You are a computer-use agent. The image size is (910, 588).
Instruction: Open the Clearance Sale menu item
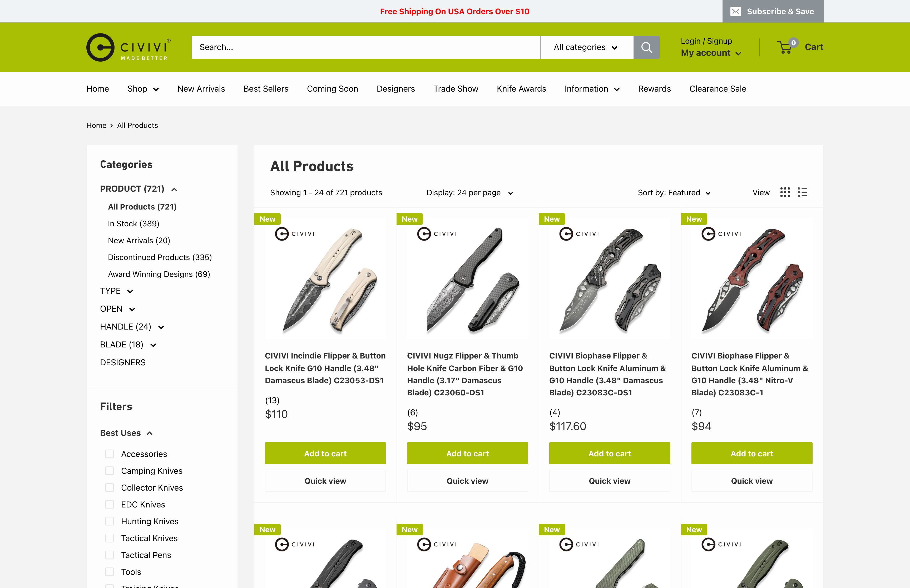click(x=718, y=89)
